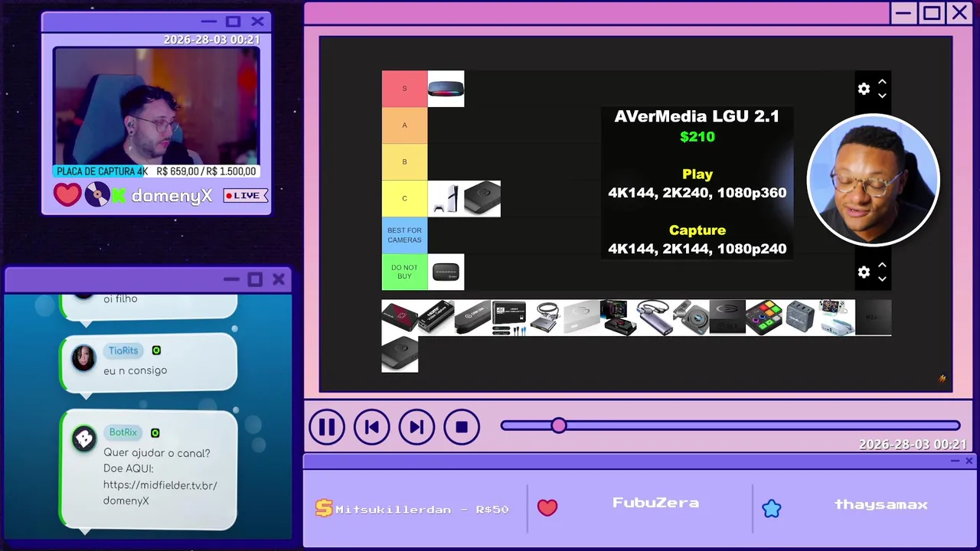Select the light-orange B tier label
Screen dimensions: 980x551
point(404,162)
